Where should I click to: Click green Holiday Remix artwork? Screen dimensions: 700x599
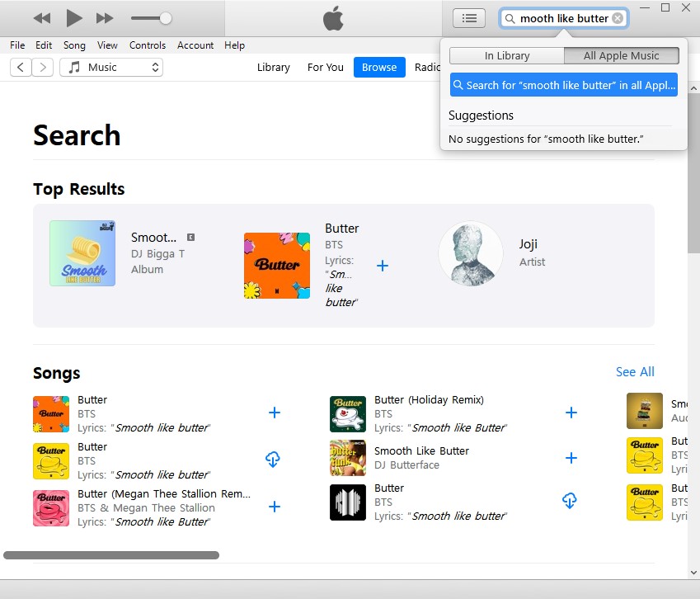pos(348,414)
